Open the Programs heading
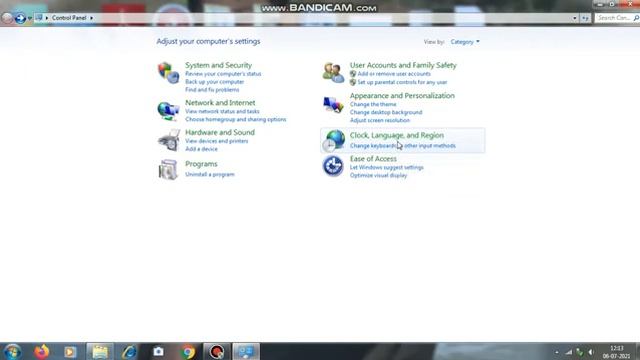The image size is (640, 360). point(201,164)
